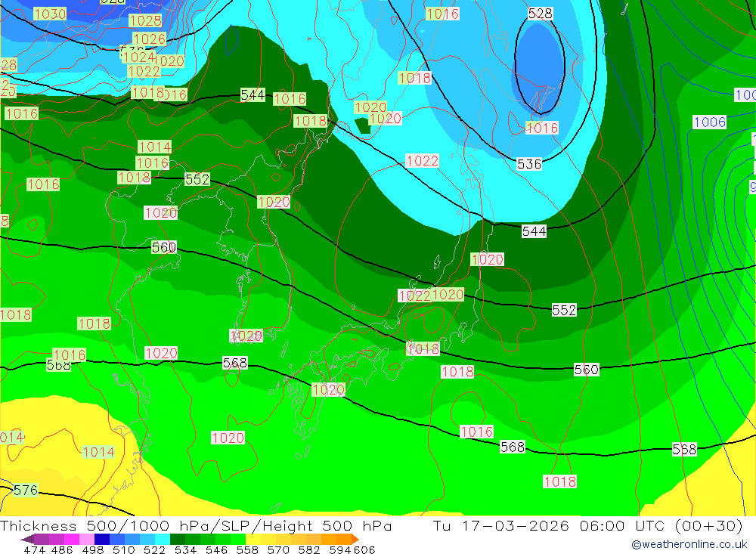Viewport: 756px width, 554px height.
Task: Click the "510" legend scale value
Action: 123,549
